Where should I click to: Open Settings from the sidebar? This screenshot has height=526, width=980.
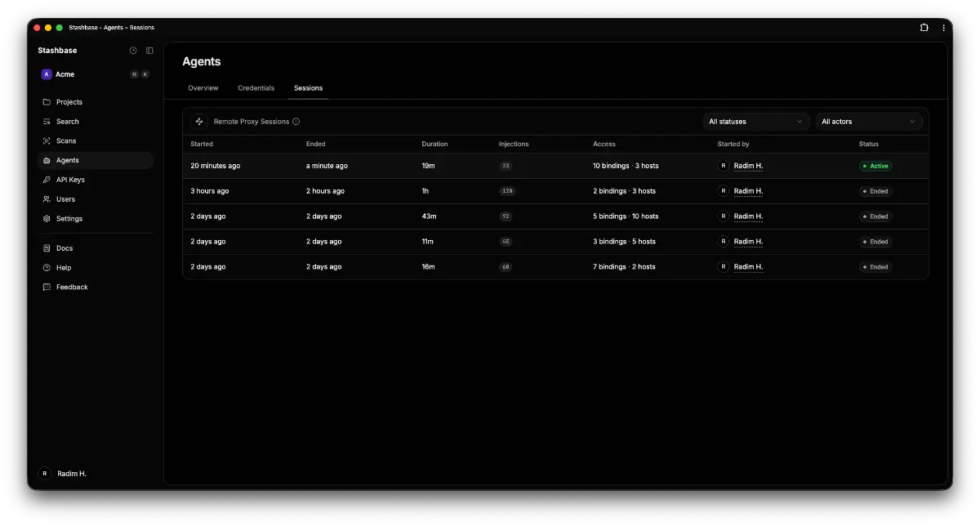(96, 219)
